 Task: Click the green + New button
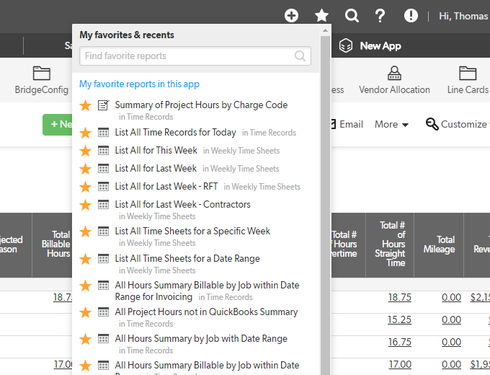(x=57, y=125)
